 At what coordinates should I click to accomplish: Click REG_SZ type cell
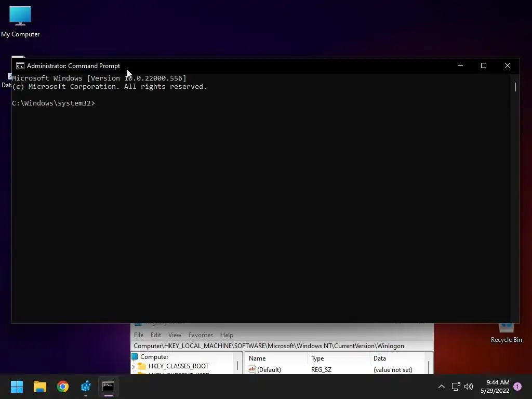pyautogui.click(x=321, y=370)
